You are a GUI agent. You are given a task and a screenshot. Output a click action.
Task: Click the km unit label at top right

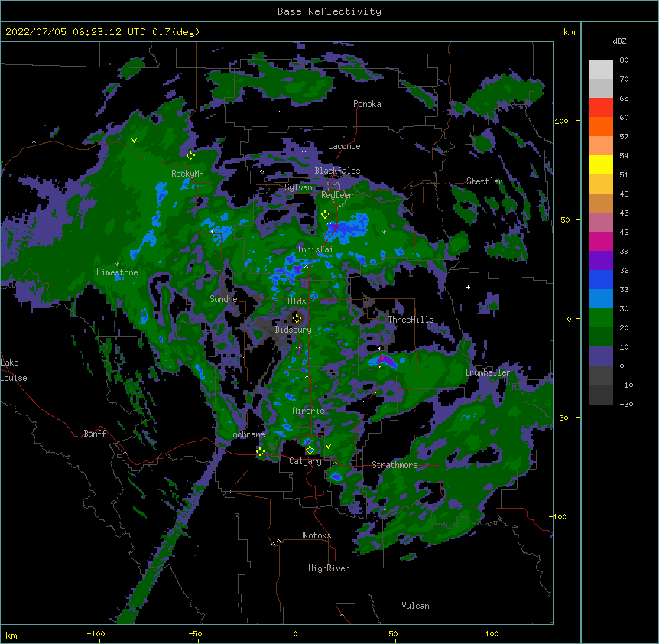pos(570,32)
